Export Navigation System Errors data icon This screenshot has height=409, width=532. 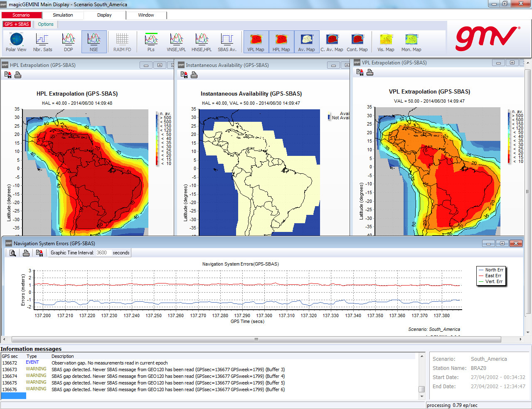point(39,253)
